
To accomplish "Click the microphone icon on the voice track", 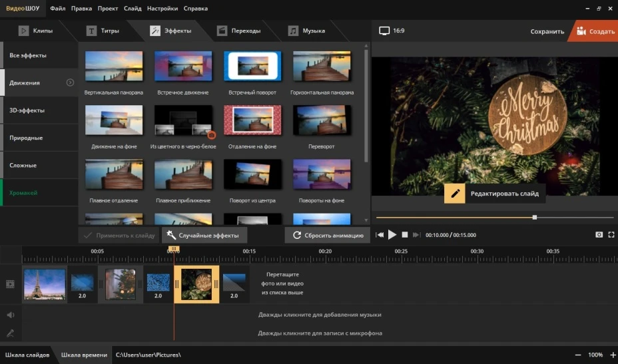I will pos(11,333).
